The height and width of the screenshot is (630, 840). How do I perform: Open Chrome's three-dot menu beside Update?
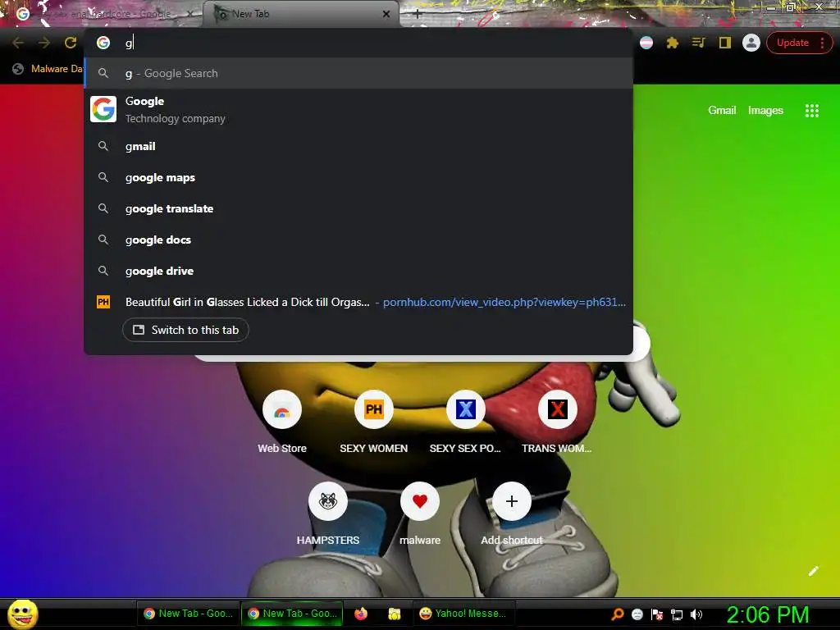click(x=822, y=43)
